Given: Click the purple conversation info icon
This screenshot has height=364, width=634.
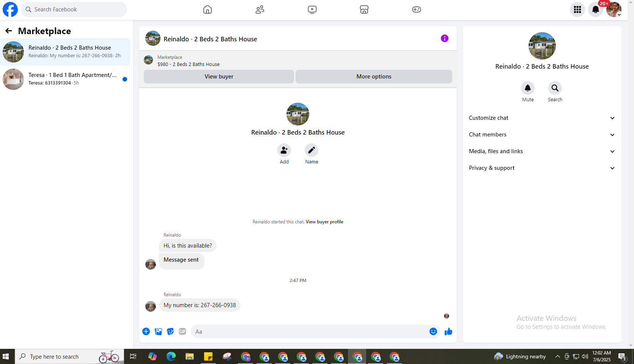Looking at the screenshot, I should tap(445, 38).
